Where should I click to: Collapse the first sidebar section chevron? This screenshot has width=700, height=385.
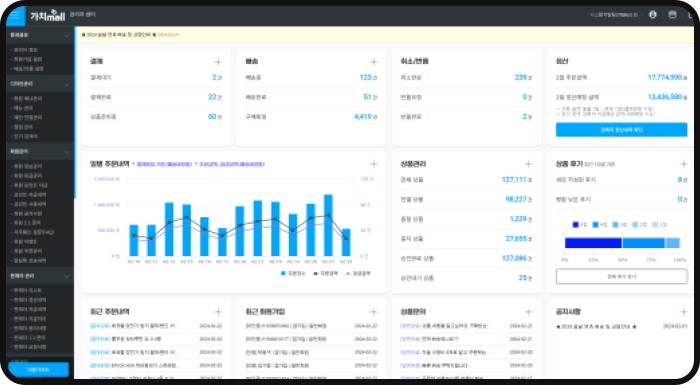click(67, 35)
